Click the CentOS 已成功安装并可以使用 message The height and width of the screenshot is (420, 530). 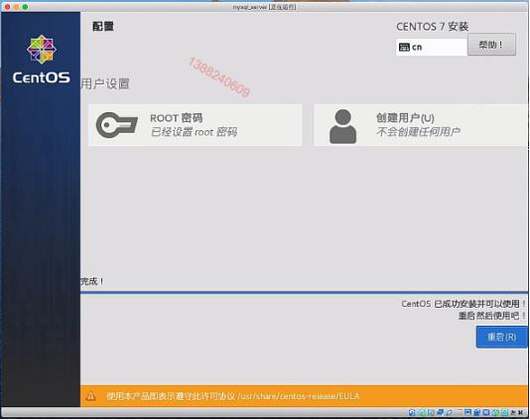(x=464, y=304)
